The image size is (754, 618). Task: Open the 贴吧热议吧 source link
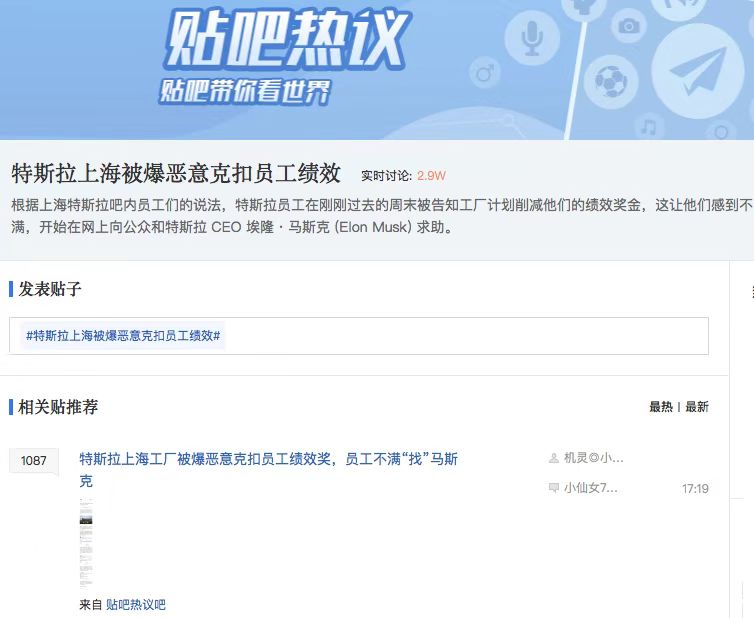point(136,605)
